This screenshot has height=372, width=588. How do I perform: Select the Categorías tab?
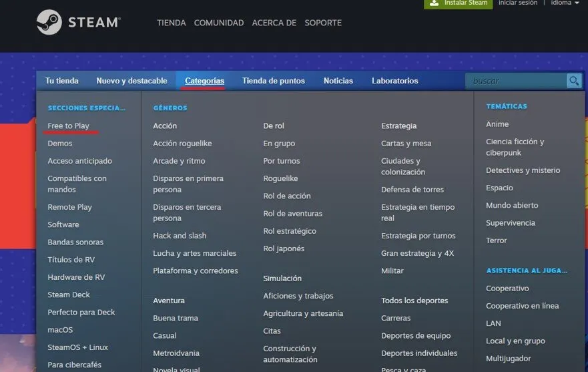point(204,81)
